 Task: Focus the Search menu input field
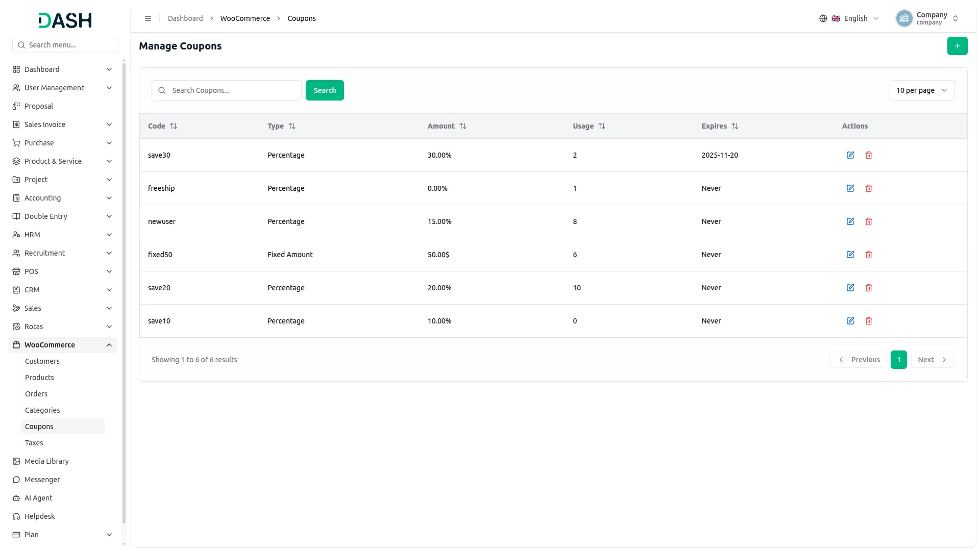tap(65, 45)
